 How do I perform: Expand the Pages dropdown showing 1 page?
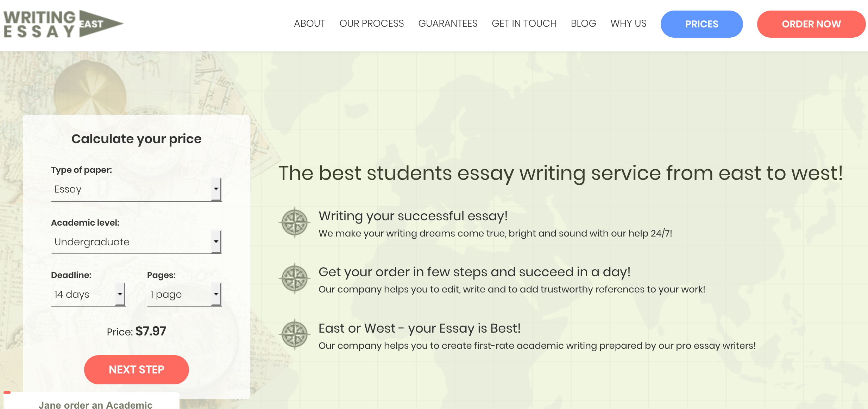pos(184,294)
